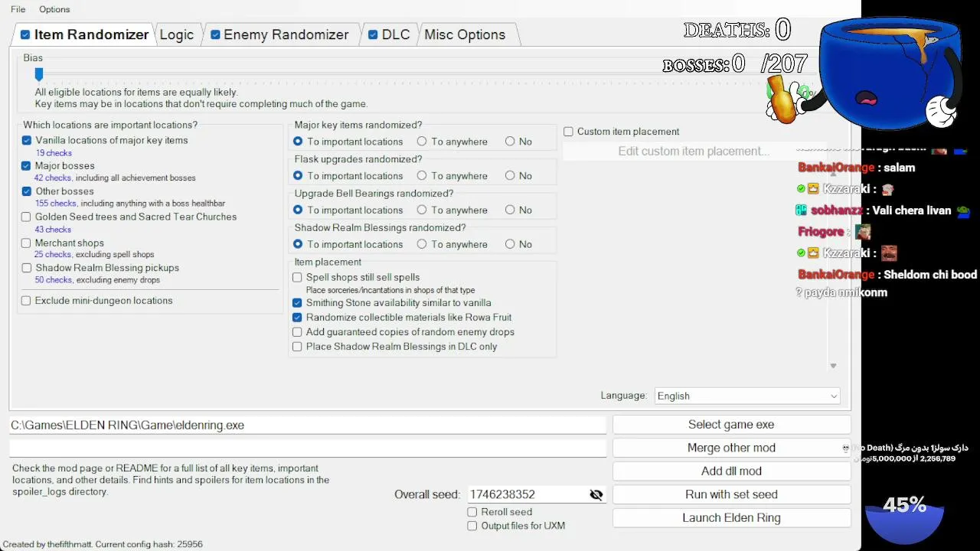980x551 pixels.
Task: Check Place Shadow Realm Blessings in DLC only
Action: (297, 347)
